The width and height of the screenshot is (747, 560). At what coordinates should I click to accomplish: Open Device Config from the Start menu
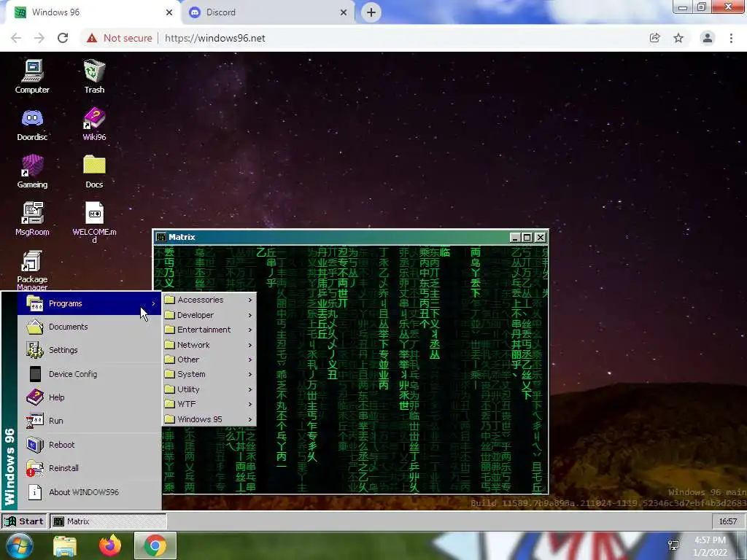[89, 374]
